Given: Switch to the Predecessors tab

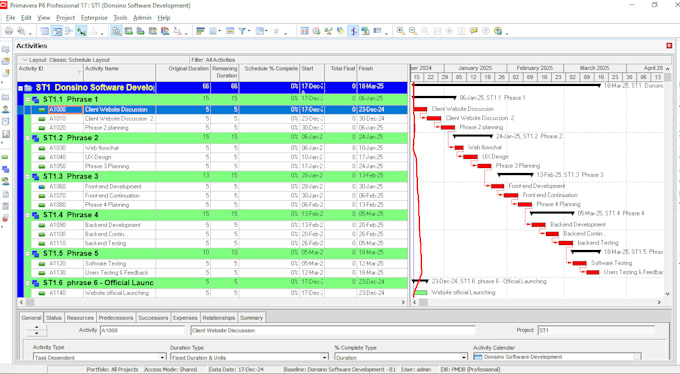Looking at the screenshot, I should [x=116, y=318].
